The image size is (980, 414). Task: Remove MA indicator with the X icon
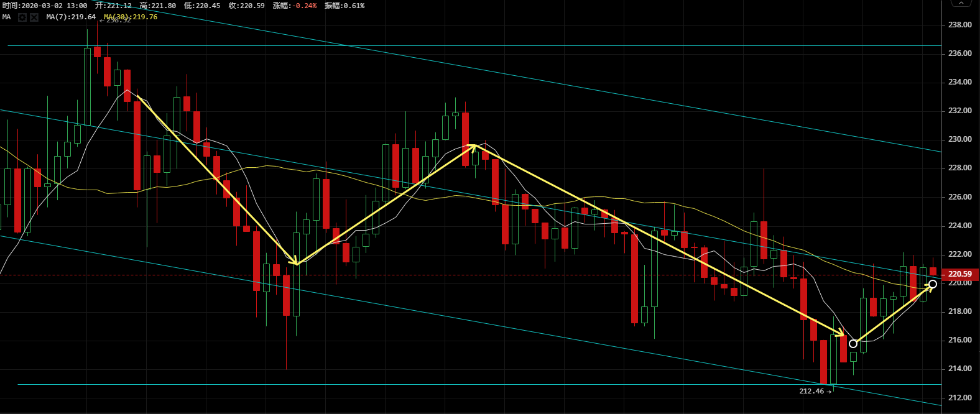tap(34, 17)
